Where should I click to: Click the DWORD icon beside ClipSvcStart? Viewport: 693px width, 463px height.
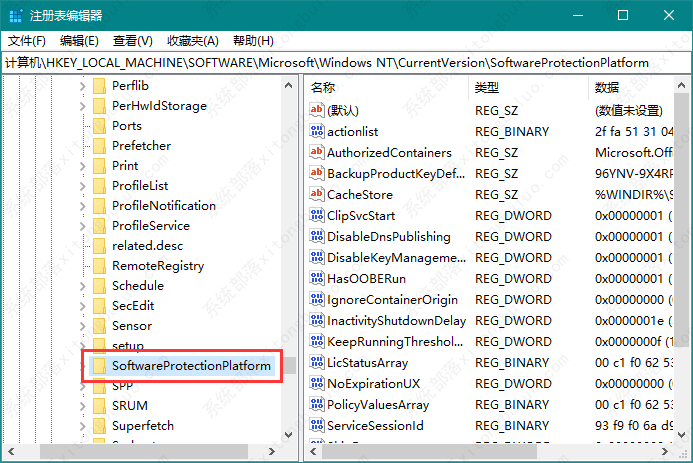pos(317,215)
